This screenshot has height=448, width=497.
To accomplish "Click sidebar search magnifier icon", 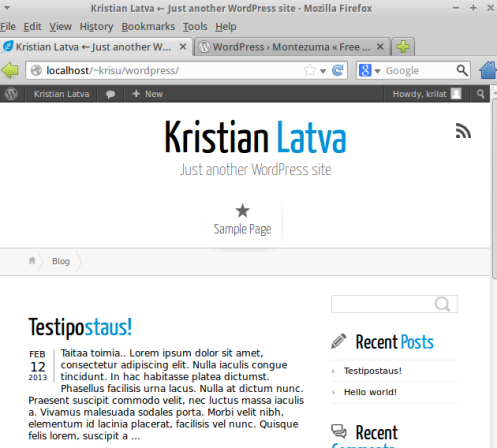I will point(442,304).
